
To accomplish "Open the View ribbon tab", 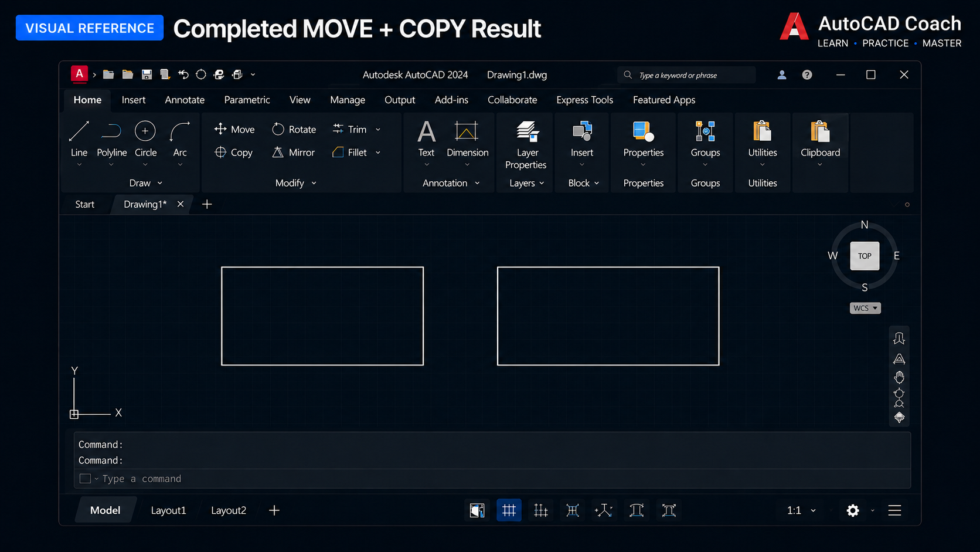I will [x=300, y=100].
